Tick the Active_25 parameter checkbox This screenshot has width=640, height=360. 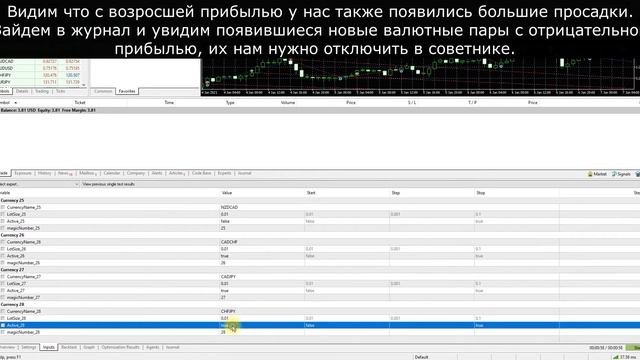click(x=3, y=221)
